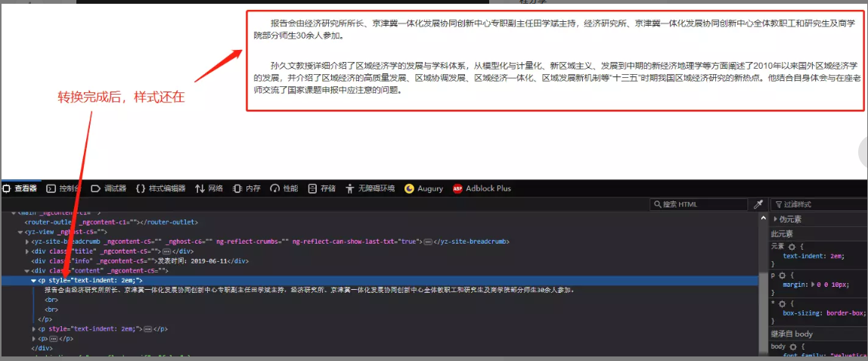868x361 pixels.
Task: Open the 性能 performance tab
Action: point(284,188)
